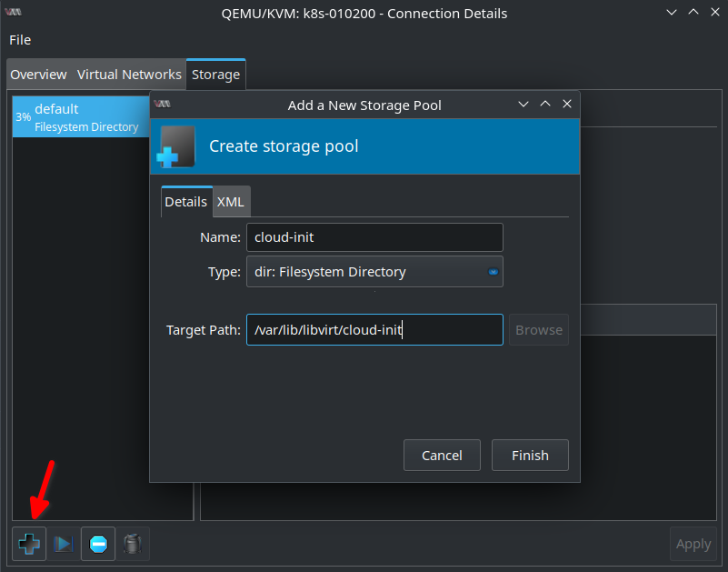Click the Create storage pool header icon
The width and height of the screenshot is (728, 572).
(x=176, y=146)
